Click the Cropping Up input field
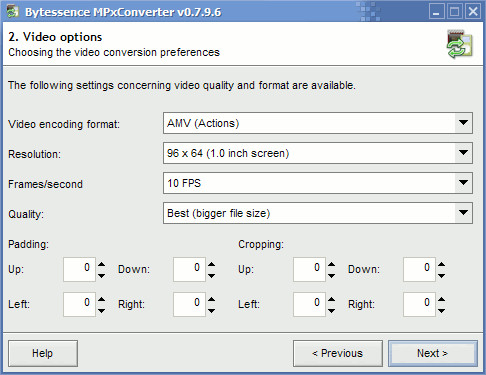This screenshot has height=375, width=486. [x=309, y=269]
